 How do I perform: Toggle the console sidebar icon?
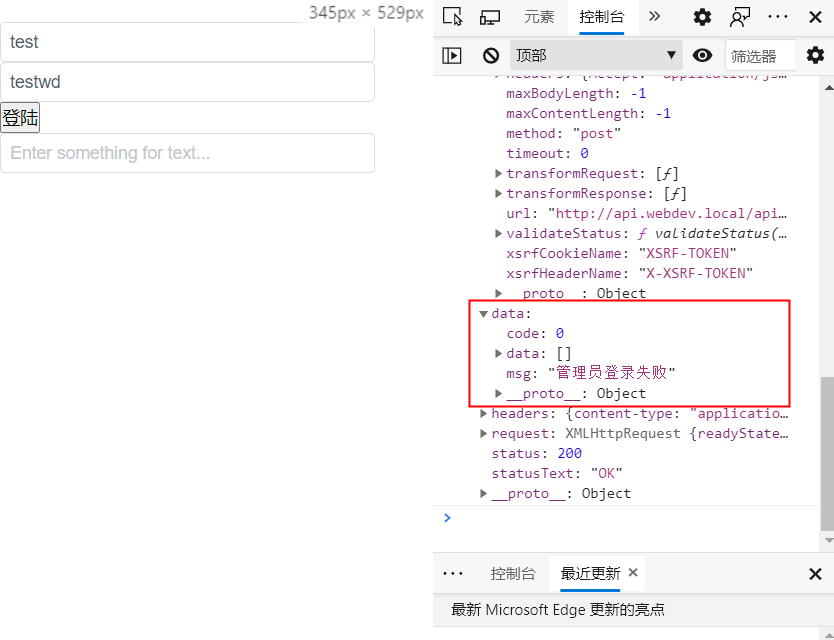click(452, 55)
